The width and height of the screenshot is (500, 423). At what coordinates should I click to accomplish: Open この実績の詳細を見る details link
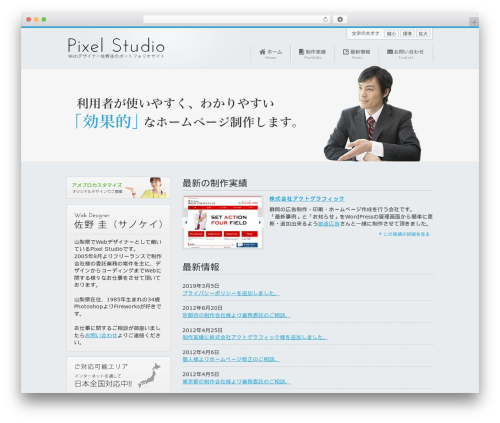pos(406,234)
